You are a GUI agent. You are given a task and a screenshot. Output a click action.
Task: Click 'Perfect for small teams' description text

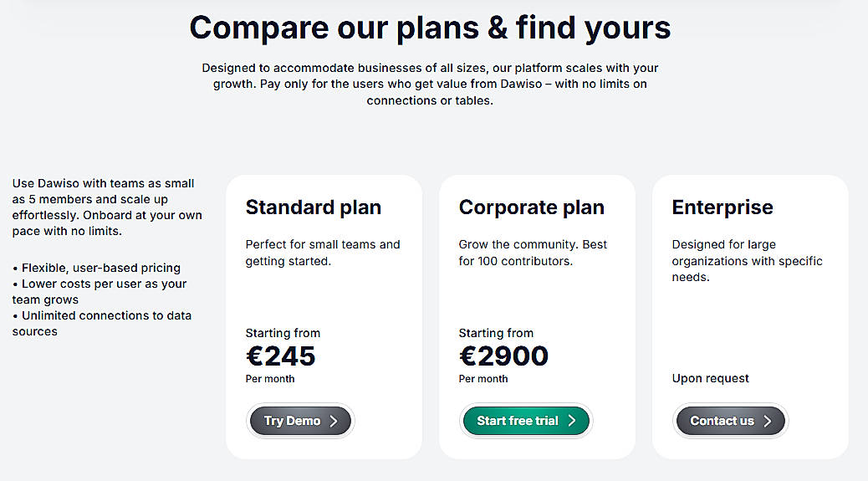coord(322,253)
